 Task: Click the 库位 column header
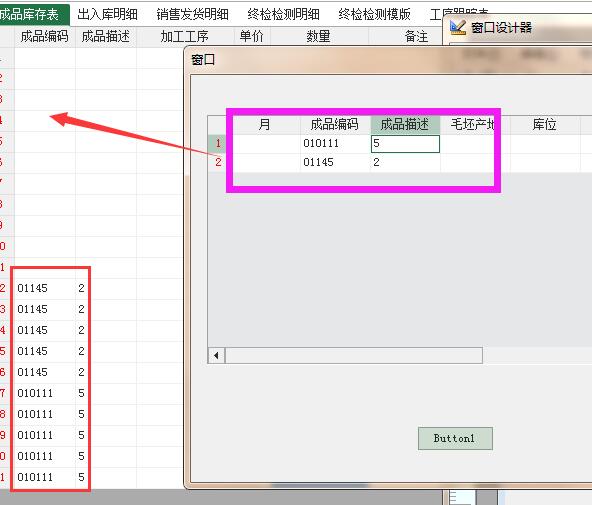pyautogui.click(x=544, y=124)
